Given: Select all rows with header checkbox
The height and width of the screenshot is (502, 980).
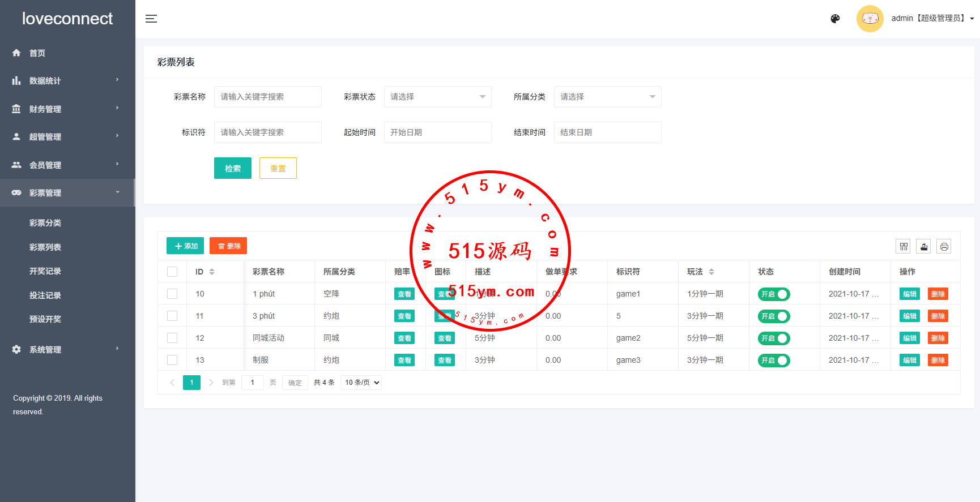Looking at the screenshot, I should click(x=172, y=272).
